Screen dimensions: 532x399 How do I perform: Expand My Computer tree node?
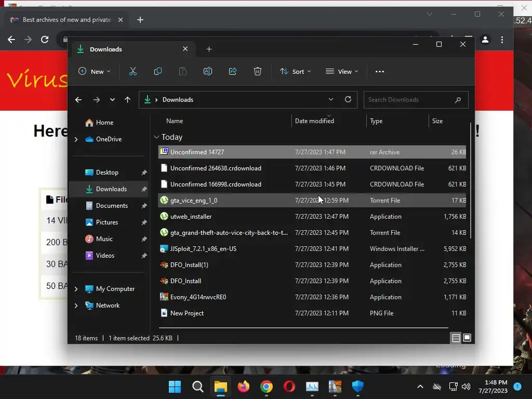76,289
